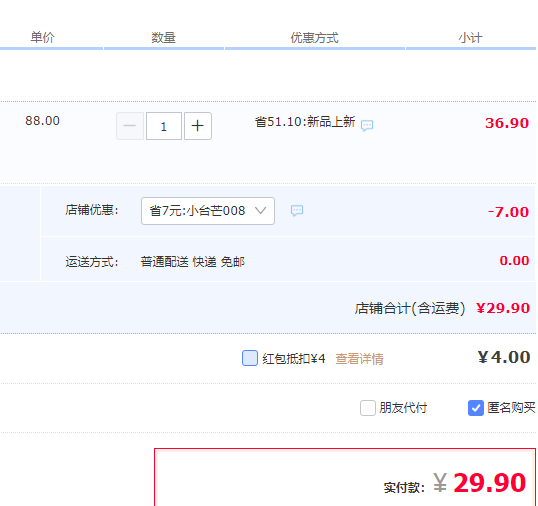Uncheck the 匿名购买 checkbox
This screenshot has height=506, width=538.
pyautogui.click(x=476, y=408)
